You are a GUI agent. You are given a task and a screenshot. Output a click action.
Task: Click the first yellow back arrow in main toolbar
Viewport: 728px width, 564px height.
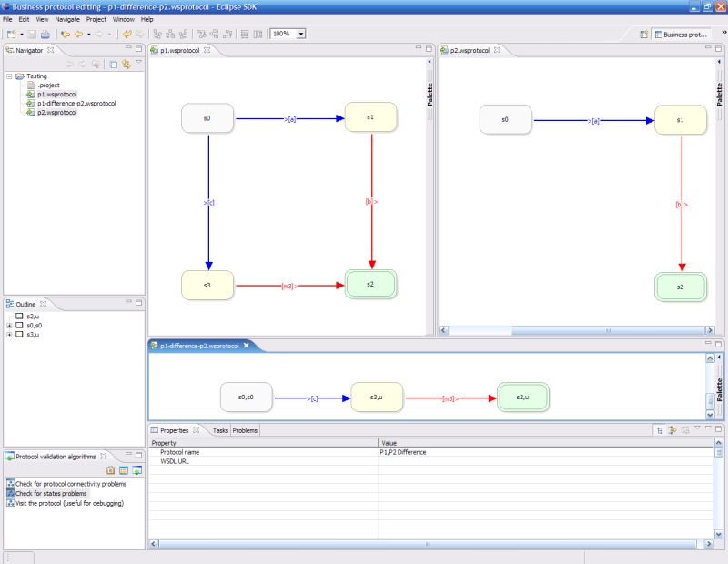point(66,35)
